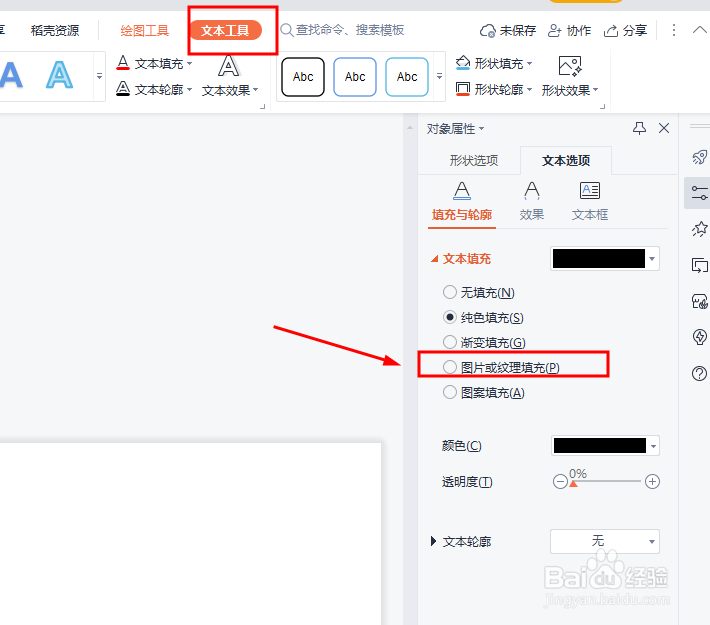Select the 无填充(N) radio button
This screenshot has width=710, height=625.
click(450, 292)
